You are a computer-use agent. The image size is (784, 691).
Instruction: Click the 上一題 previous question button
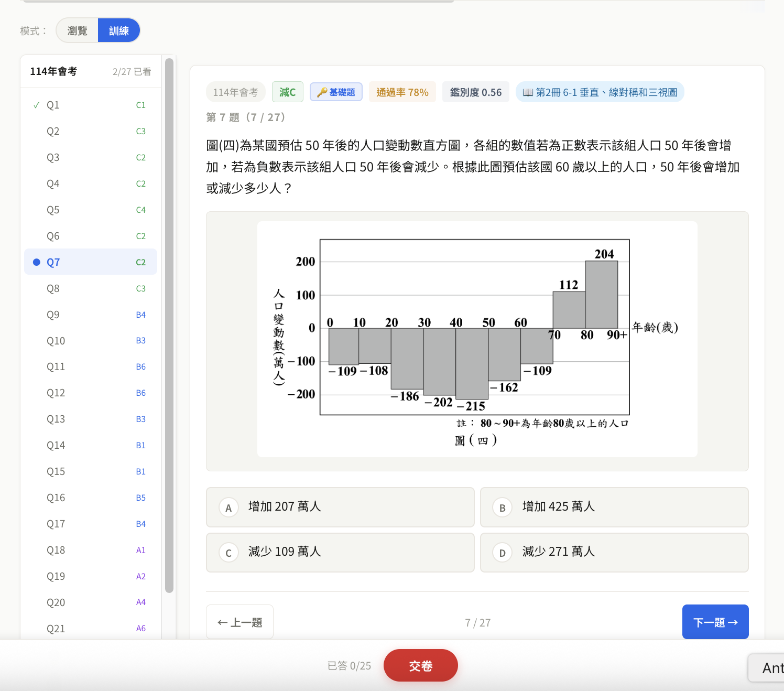point(239,622)
